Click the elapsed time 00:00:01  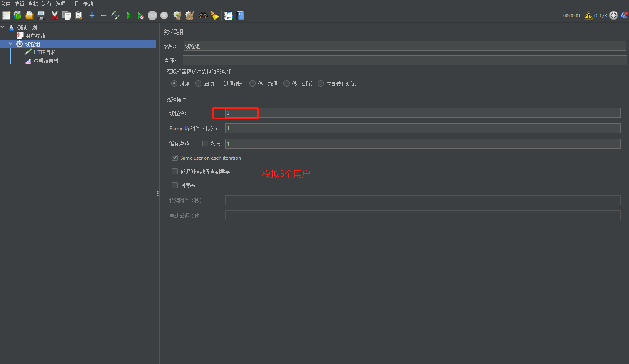point(572,16)
